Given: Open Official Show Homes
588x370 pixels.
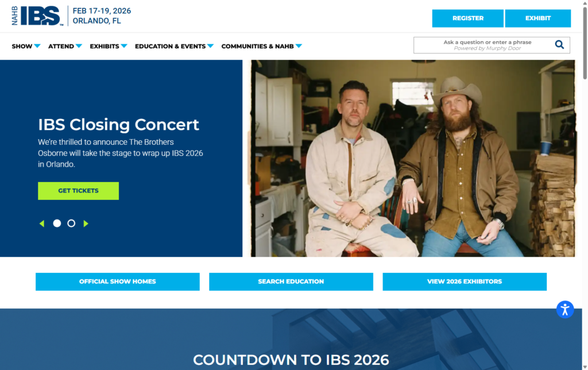Looking at the screenshot, I should tap(117, 282).
